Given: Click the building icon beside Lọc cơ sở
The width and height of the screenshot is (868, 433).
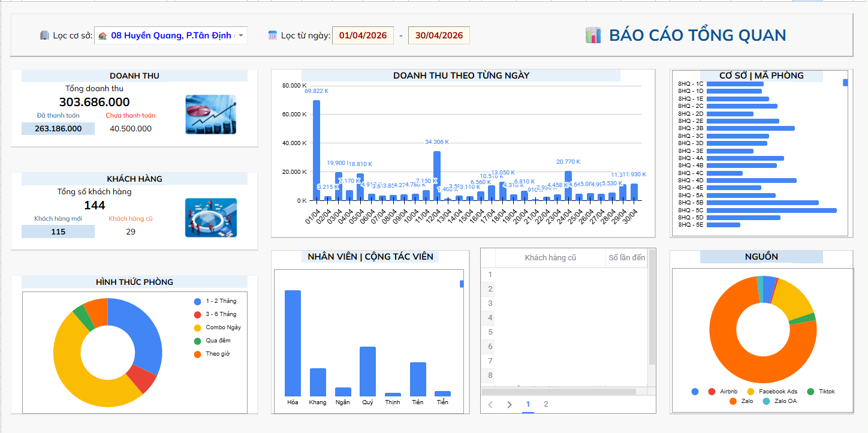Looking at the screenshot, I should [44, 35].
